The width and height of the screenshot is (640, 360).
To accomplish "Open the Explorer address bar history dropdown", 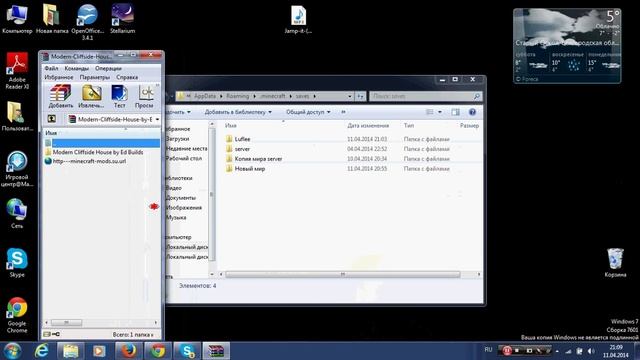I will 350,96.
